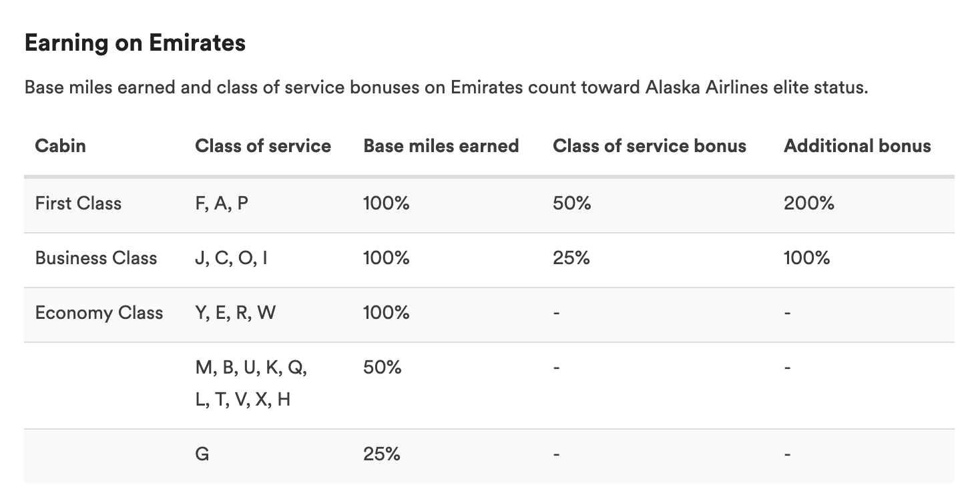Click the "Earning on Emirates" heading
Viewport: 980px width, 503px height.
(x=135, y=43)
